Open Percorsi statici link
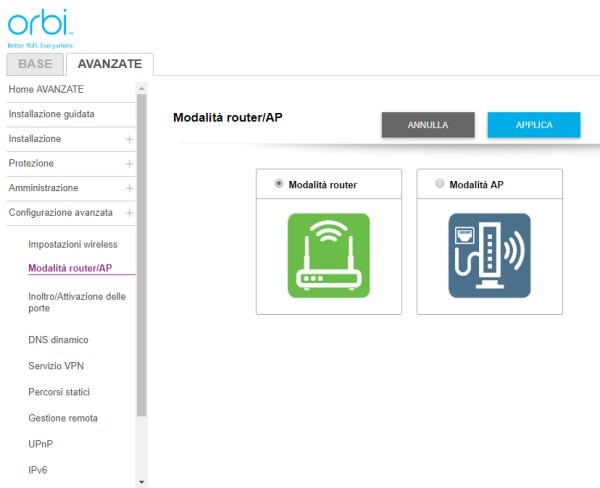Image resolution: width=600 pixels, height=488 pixels. pyautogui.click(x=59, y=392)
